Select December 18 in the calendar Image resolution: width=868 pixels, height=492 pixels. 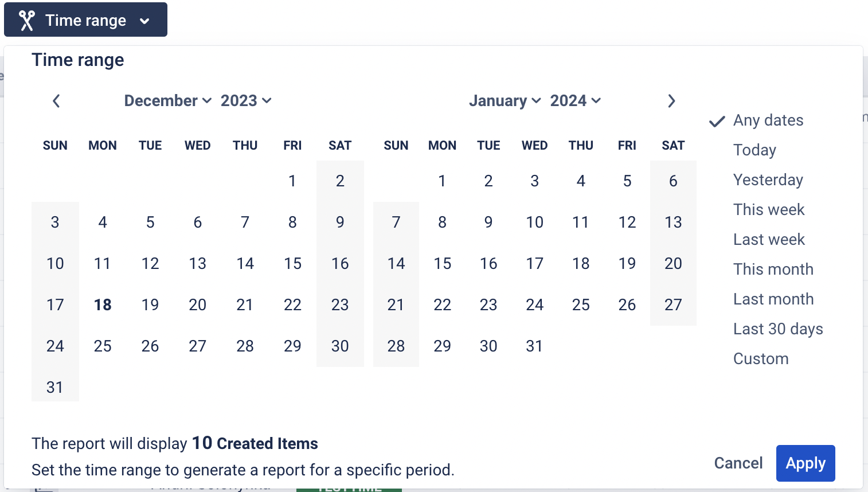103,305
